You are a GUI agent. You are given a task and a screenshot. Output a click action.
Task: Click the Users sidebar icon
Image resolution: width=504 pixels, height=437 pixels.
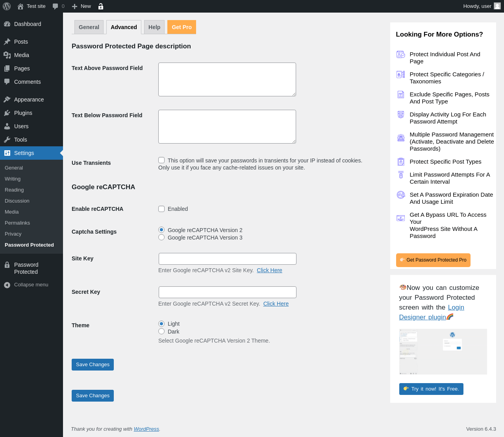pos(7,126)
